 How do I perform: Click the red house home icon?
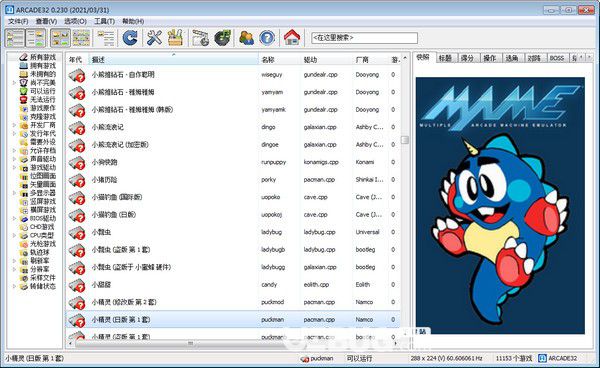coord(292,38)
